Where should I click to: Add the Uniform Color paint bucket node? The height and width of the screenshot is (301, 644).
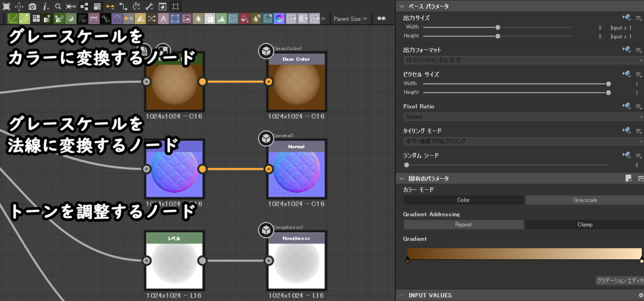[x=244, y=19]
